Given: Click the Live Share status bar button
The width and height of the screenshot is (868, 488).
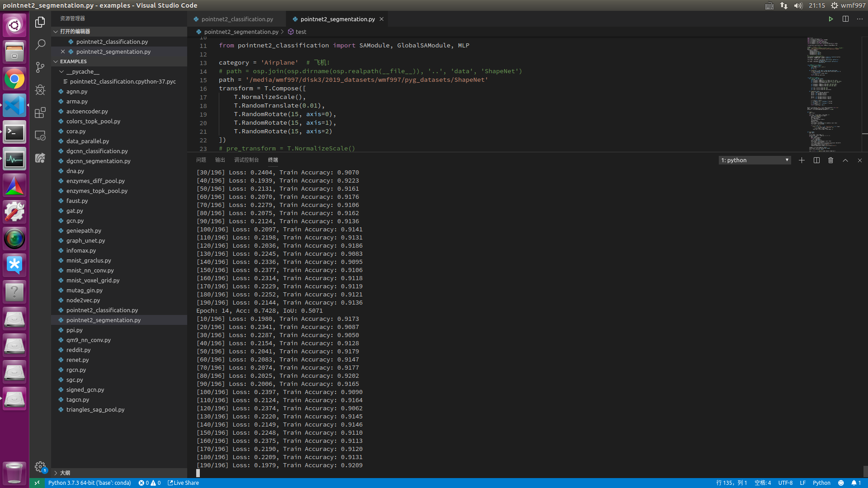Looking at the screenshot, I should coord(184,483).
